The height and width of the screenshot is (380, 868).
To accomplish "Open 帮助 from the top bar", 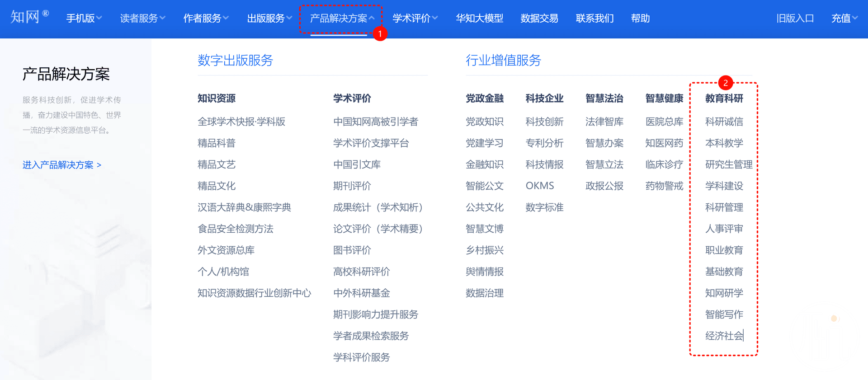I will pyautogui.click(x=640, y=19).
